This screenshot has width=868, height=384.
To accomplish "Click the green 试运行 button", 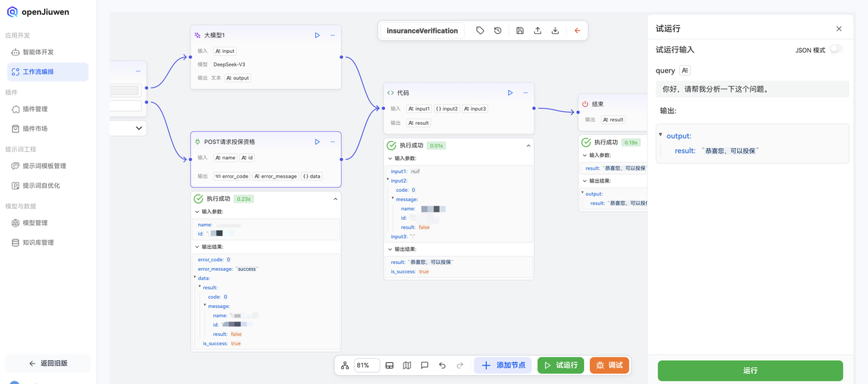I will (561, 365).
